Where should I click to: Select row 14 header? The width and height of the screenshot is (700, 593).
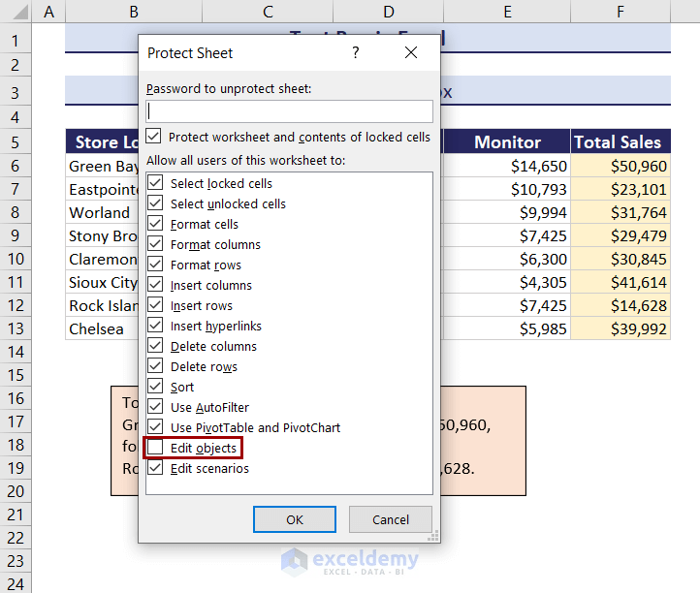pyautogui.click(x=16, y=352)
